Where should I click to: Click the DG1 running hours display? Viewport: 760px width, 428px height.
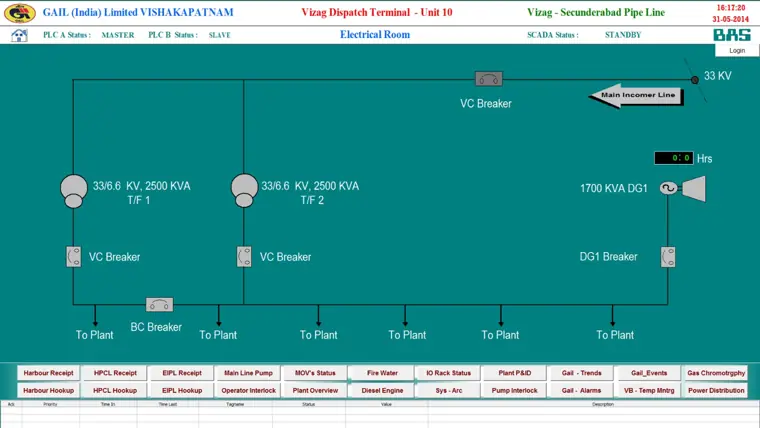[674, 158]
